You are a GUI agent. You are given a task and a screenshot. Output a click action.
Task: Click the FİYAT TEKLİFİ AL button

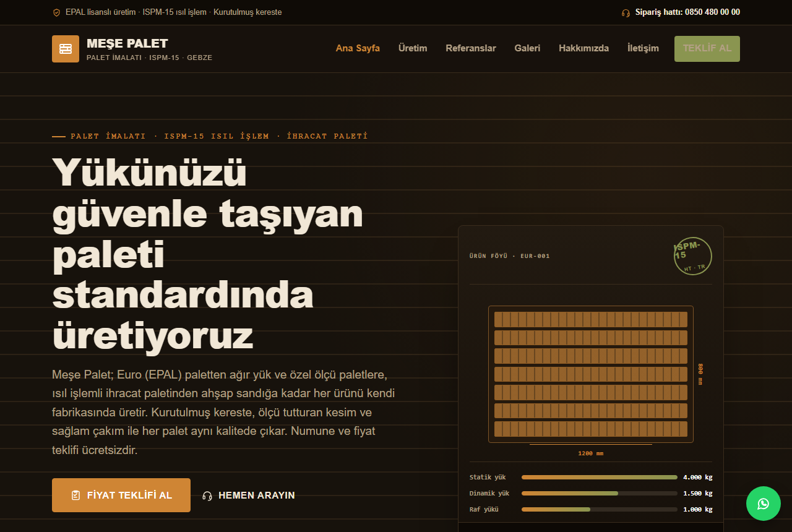121,495
